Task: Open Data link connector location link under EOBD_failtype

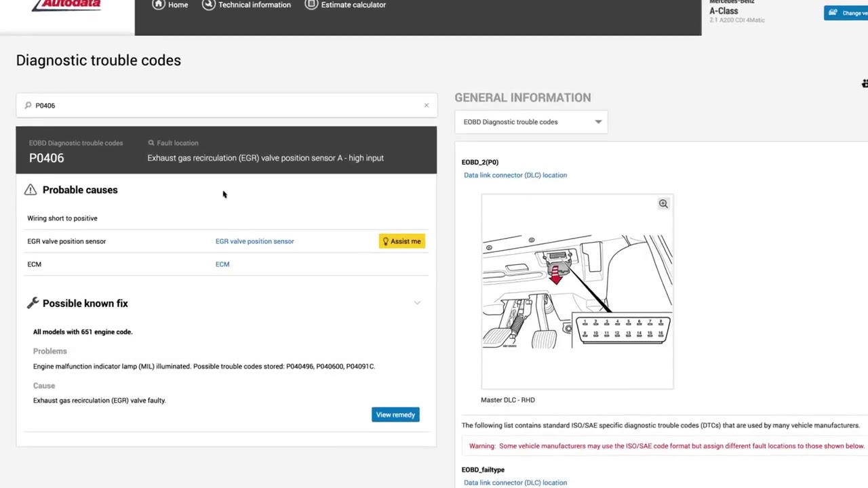Action: (515, 483)
